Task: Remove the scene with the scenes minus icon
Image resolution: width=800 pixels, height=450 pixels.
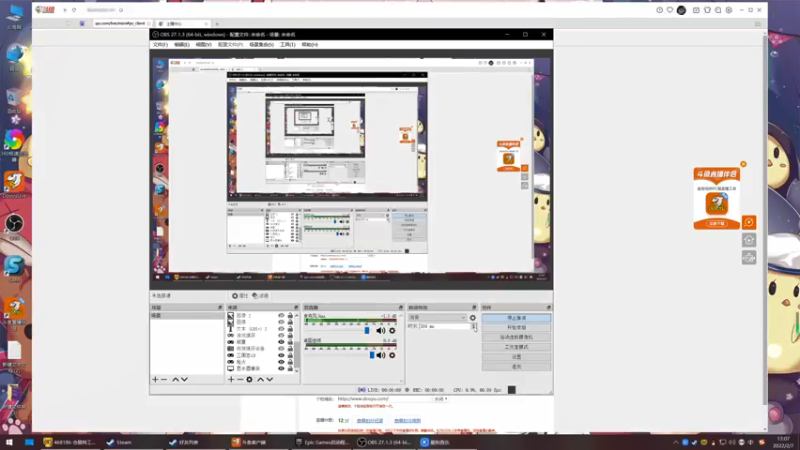Action: click(164, 379)
